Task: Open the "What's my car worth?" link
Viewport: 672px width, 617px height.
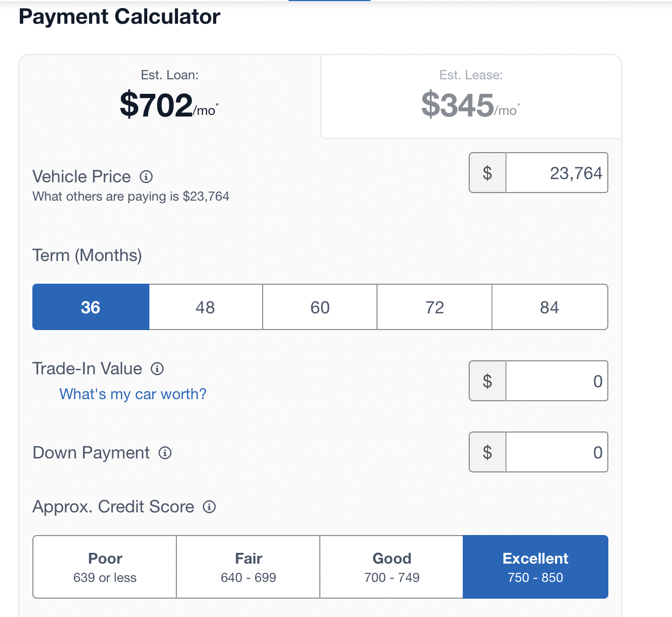Action: tap(133, 394)
